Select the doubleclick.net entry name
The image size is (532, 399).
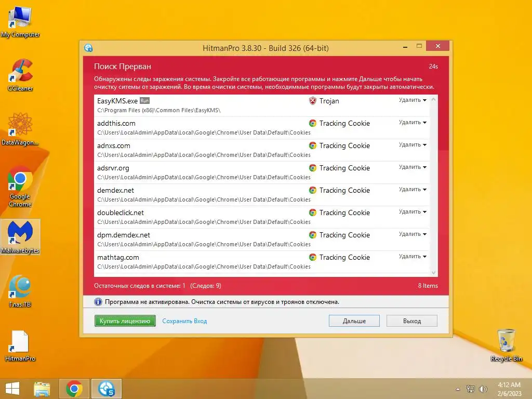(x=121, y=212)
